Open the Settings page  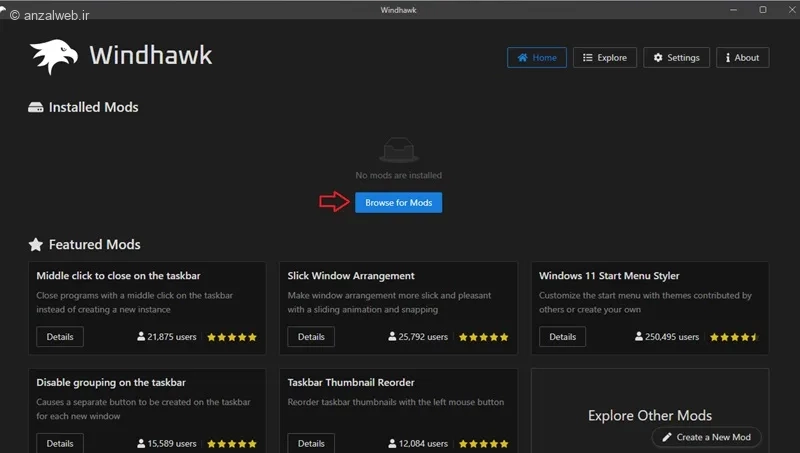[676, 58]
